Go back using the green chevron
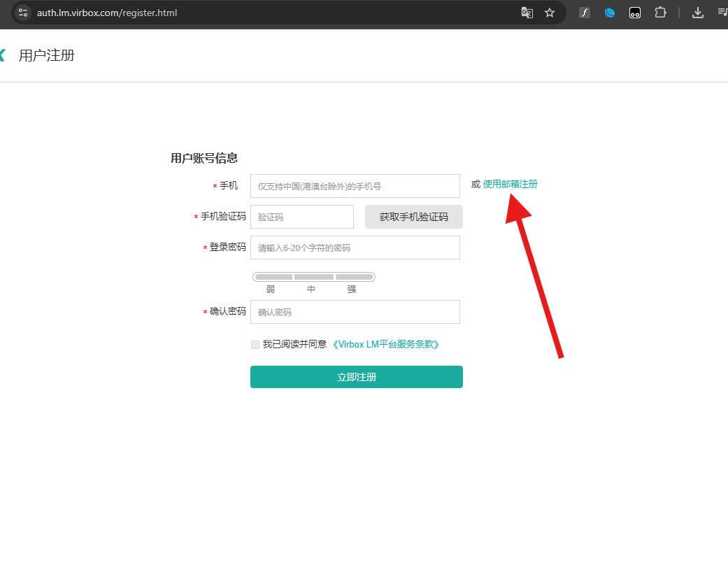Screen dimensions: 728x579 click(2, 55)
